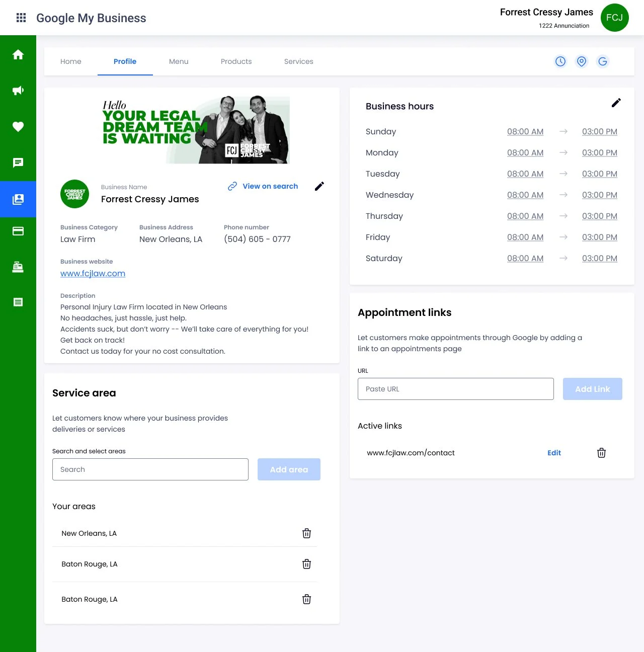Go to the Products tab

(236, 61)
